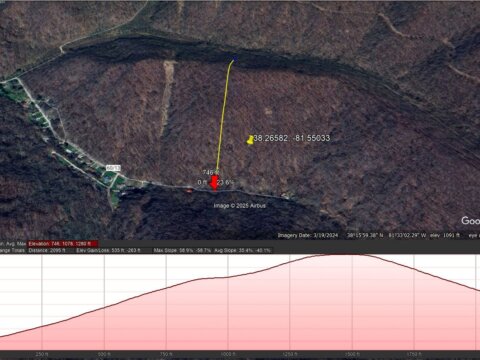This screenshot has height=360, width=480.
Task: Click the Imagery Date 3/19/2024 readout
Action: click(308, 235)
